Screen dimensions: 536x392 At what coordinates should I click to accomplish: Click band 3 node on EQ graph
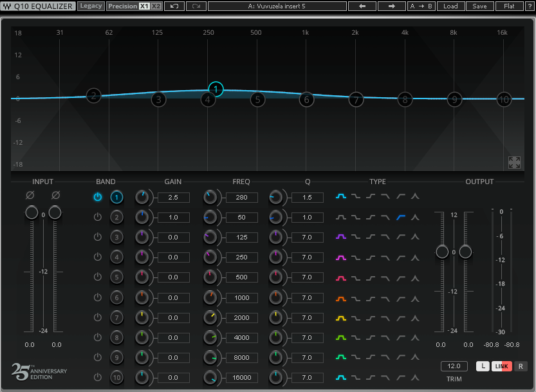pyautogui.click(x=158, y=100)
